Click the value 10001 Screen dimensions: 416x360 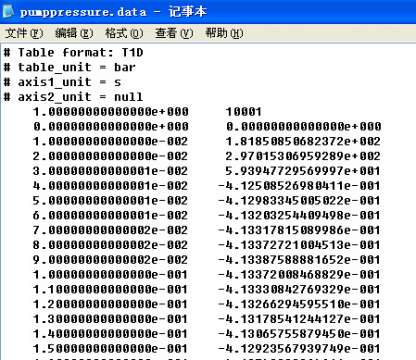click(x=244, y=112)
